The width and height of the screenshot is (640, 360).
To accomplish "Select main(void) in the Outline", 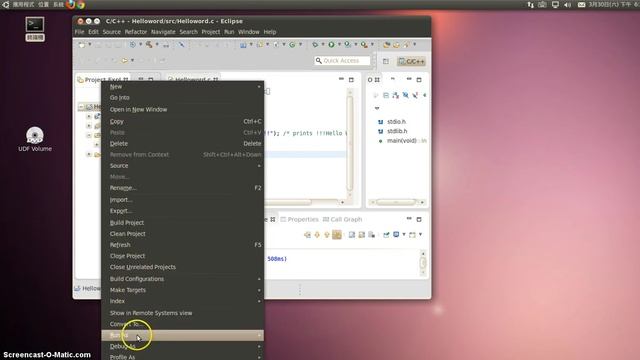I will [x=402, y=140].
